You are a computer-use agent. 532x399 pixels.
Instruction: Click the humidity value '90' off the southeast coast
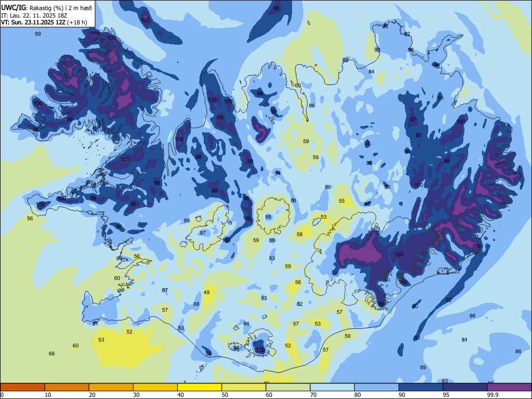coord(415,306)
